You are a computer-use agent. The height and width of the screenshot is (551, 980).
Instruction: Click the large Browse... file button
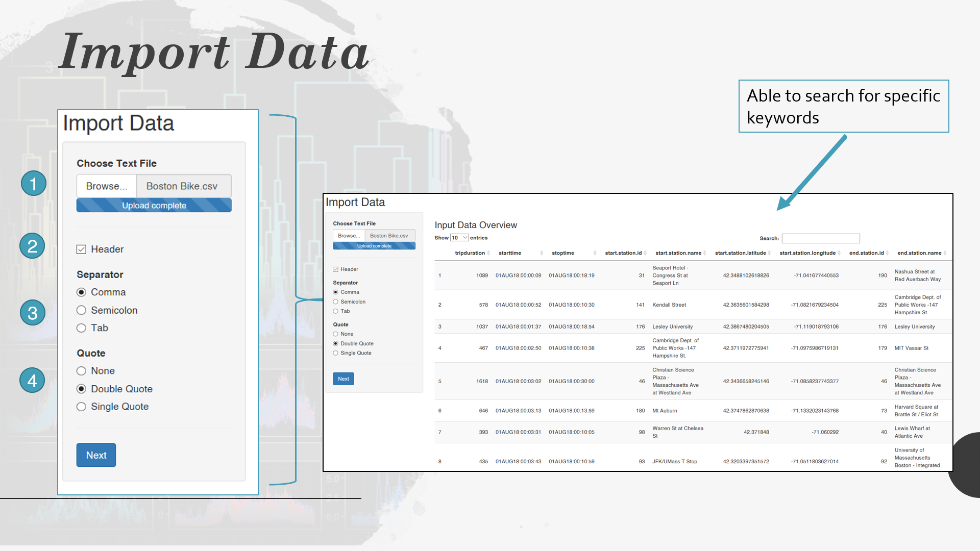(107, 186)
